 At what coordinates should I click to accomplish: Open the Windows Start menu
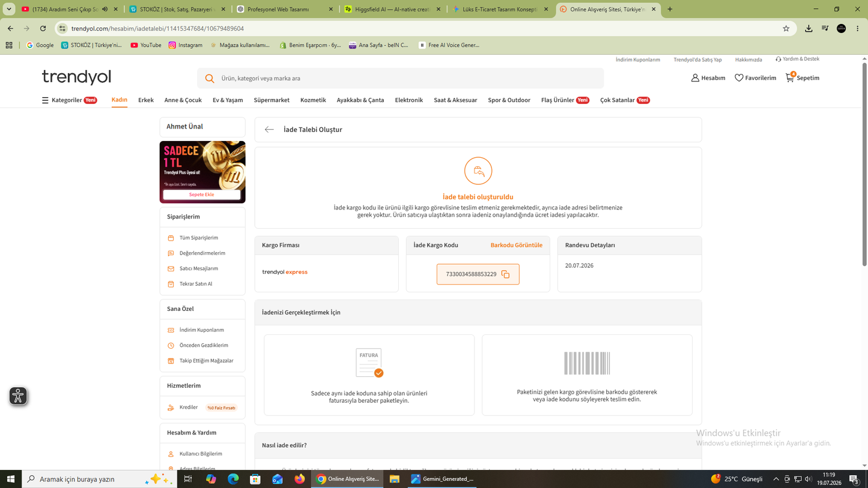10,479
